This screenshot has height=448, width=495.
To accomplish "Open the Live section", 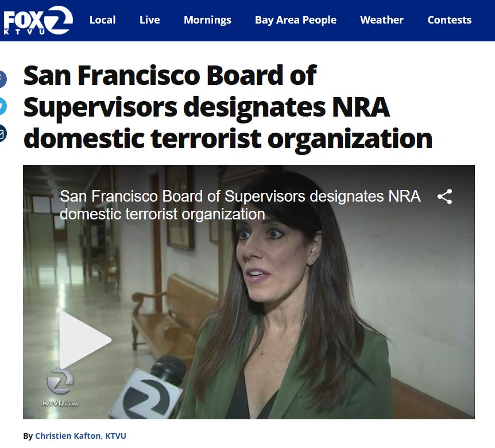I will pos(150,20).
